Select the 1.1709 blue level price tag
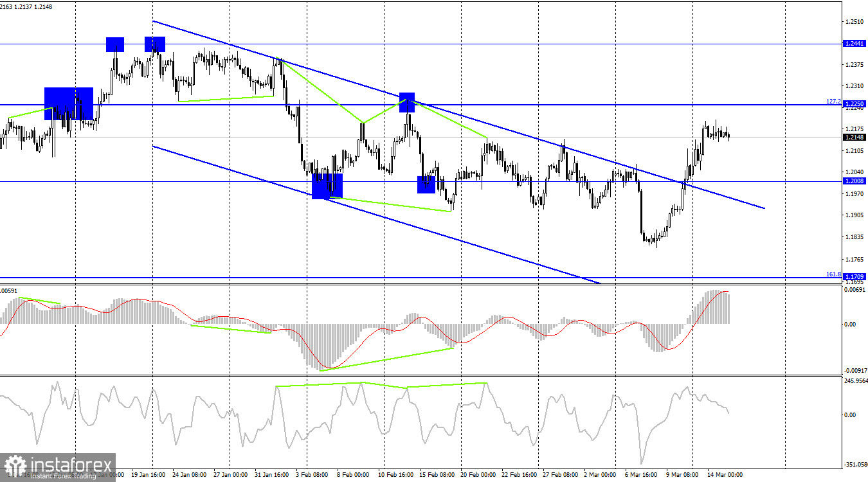 point(854,277)
